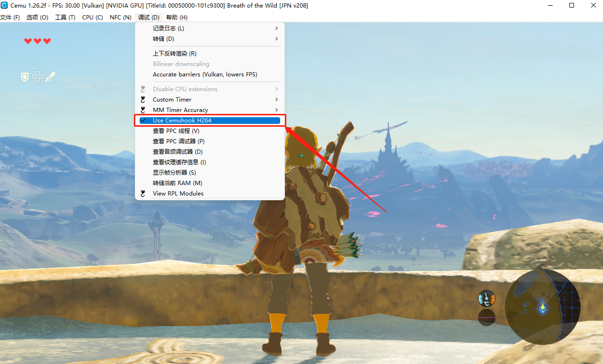Click the Cemu logo in the title bar
The height and width of the screenshot is (364, 603).
click(x=5, y=5)
